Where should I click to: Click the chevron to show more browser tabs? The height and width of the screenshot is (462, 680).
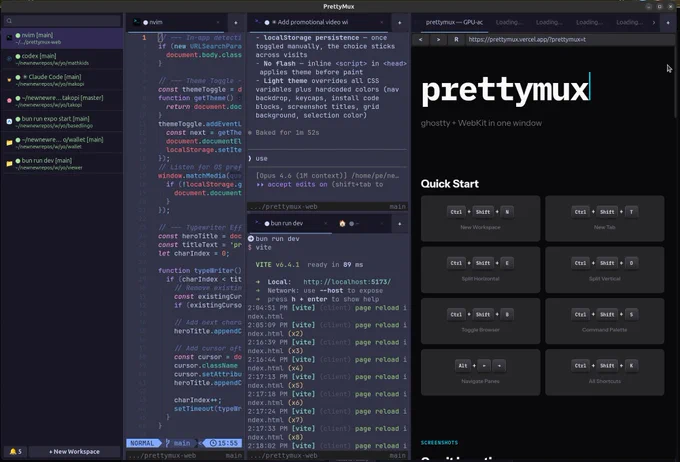point(654,23)
